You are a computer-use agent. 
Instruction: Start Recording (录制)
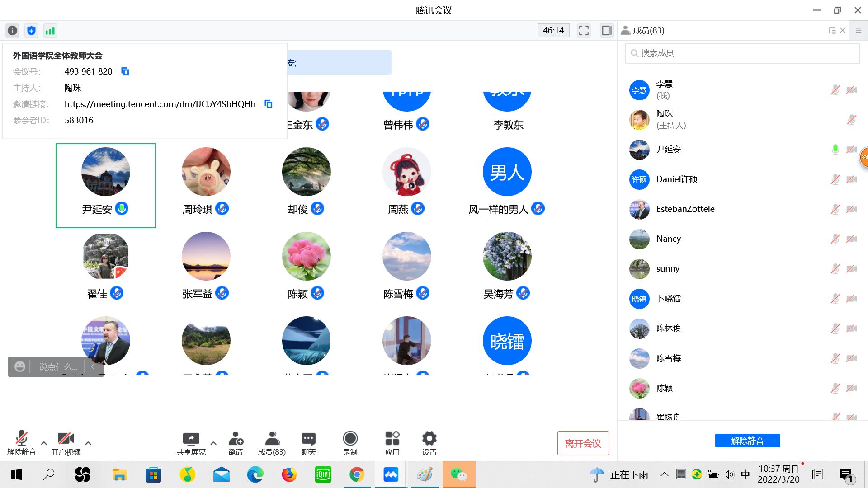(x=350, y=443)
